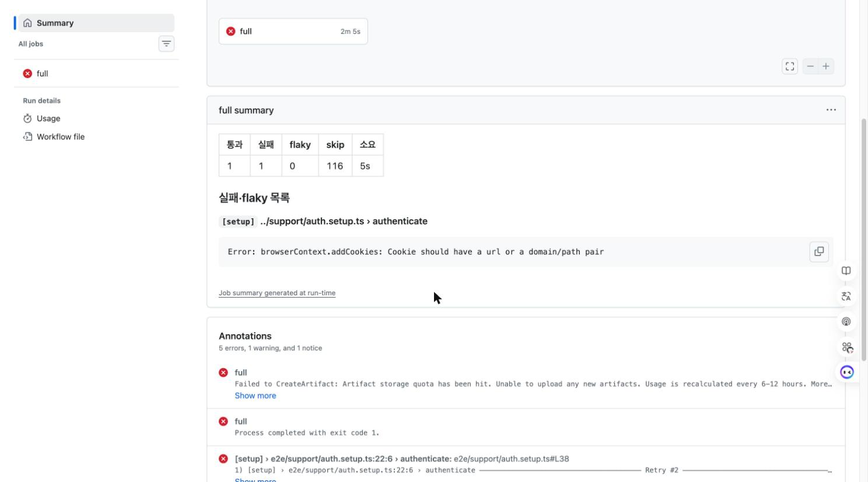
Task: Click the full job card showing 2m 5s
Action: tap(293, 32)
